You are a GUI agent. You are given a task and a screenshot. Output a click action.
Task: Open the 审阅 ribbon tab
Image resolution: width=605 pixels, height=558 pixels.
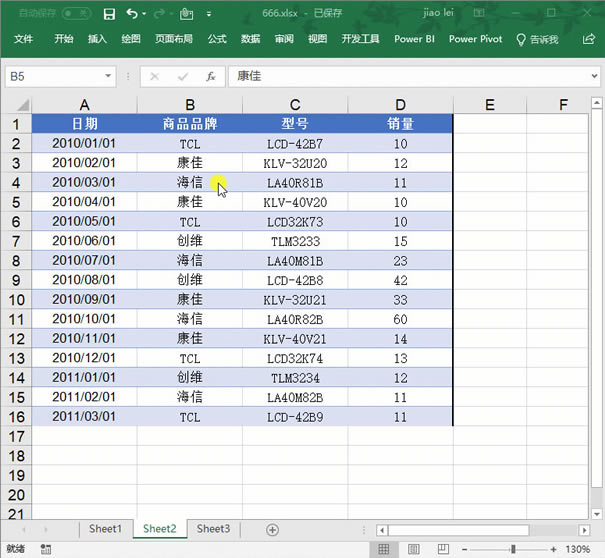(284, 39)
